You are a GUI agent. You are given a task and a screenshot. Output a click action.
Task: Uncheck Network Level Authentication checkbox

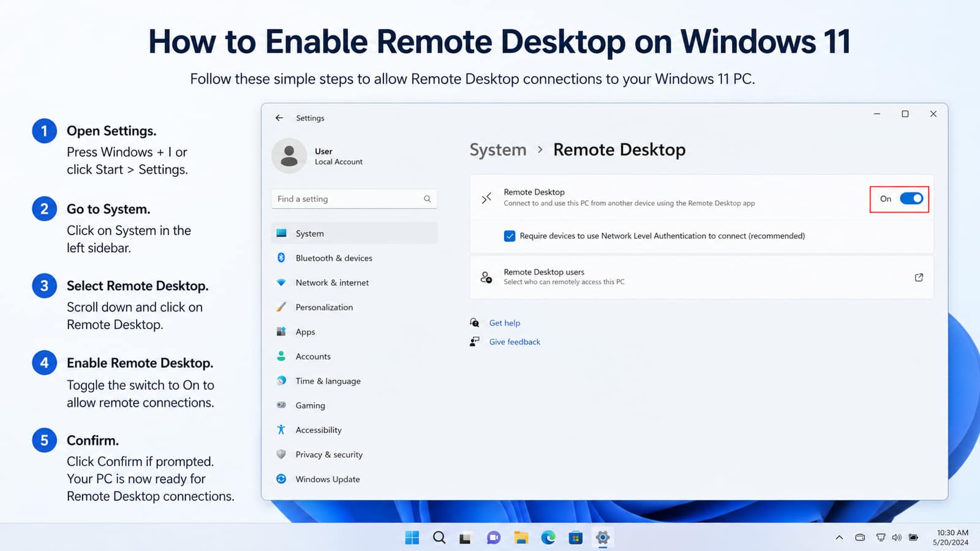510,236
